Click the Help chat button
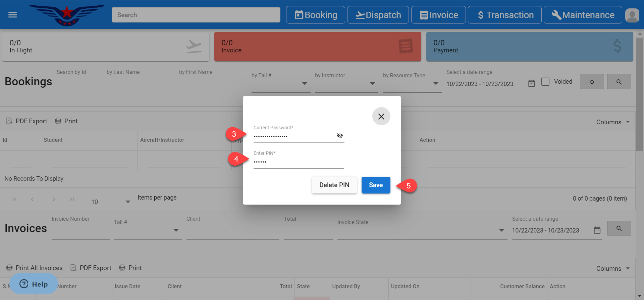This screenshot has width=644, height=300. (x=34, y=284)
